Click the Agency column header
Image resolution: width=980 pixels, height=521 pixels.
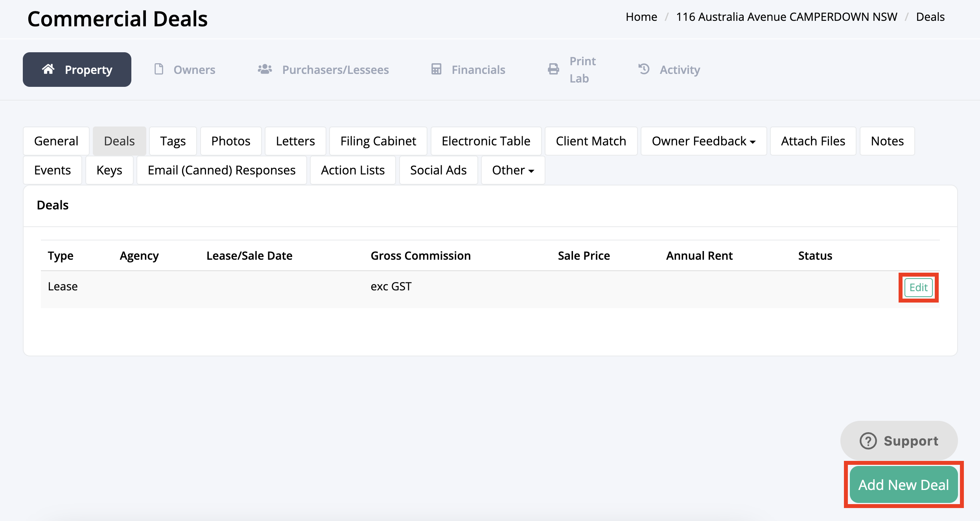coord(139,255)
